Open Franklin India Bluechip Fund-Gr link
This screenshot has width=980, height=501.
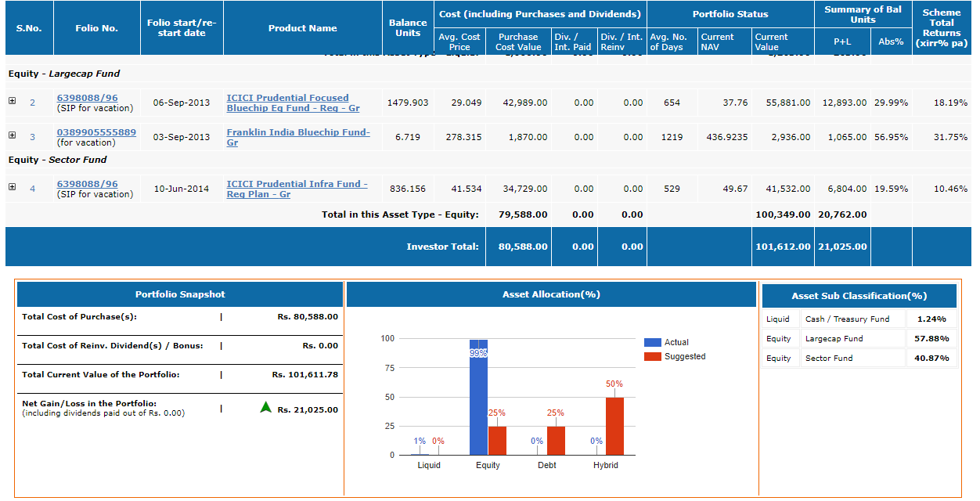[x=298, y=138]
